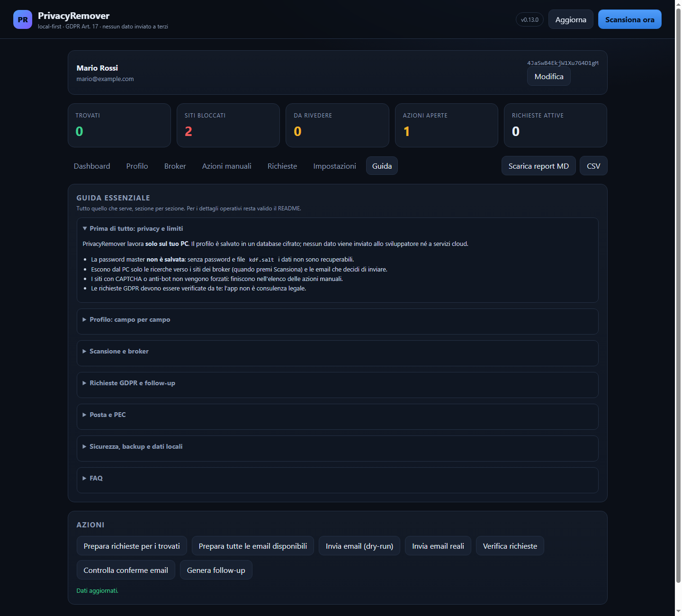
Task: Click the 'Invia email reali' button
Action: point(438,546)
